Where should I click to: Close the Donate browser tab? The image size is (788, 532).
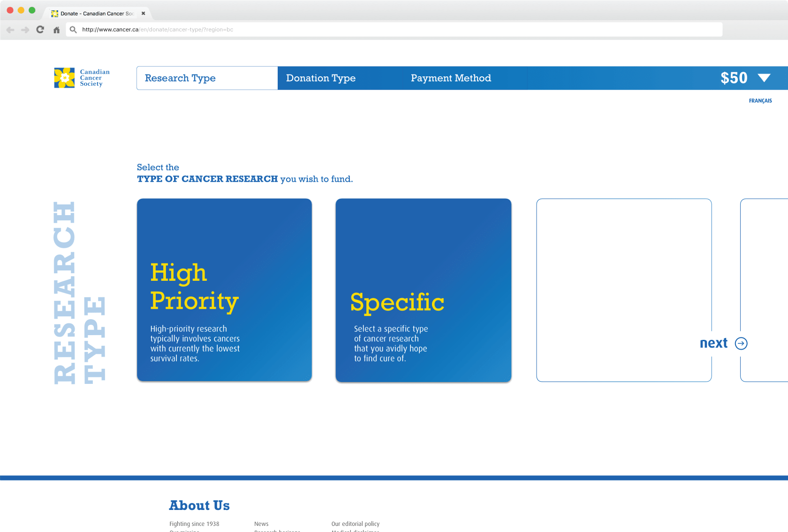[x=143, y=14]
